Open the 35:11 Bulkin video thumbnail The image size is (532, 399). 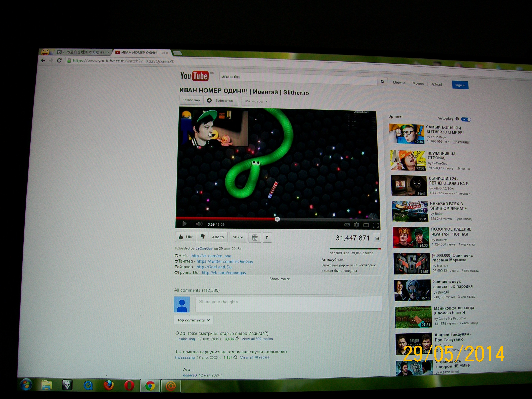pos(410,211)
